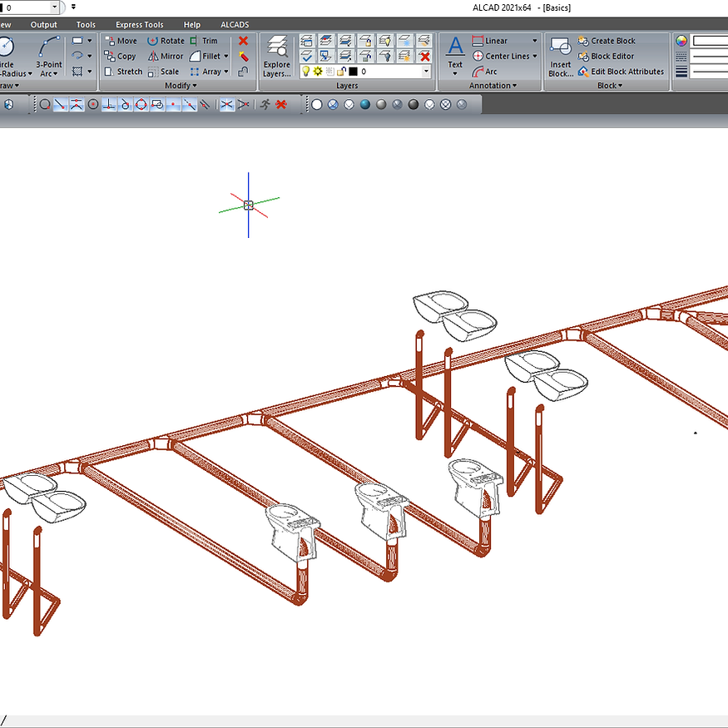This screenshot has width=728, height=728.
Task: Select the 2D wireframe white circle visual style
Action: [317, 105]
